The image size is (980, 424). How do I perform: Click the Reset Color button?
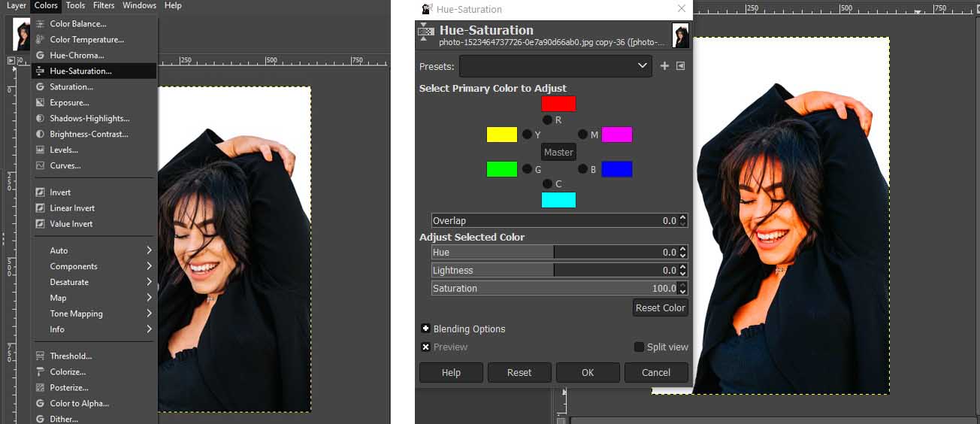(661, 307)
